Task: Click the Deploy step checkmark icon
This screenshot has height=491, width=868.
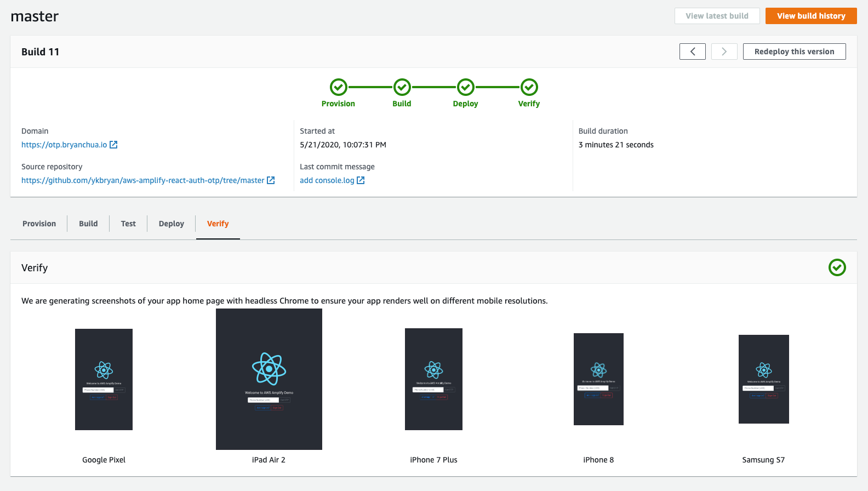Action: tap(465, 87)
